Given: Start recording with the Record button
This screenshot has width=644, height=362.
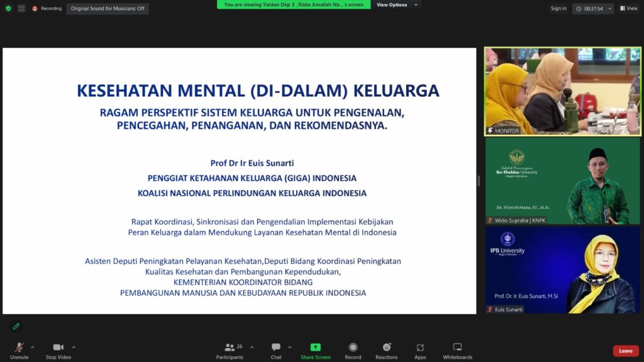Looking at the screenshot, I should coord(353,351).
